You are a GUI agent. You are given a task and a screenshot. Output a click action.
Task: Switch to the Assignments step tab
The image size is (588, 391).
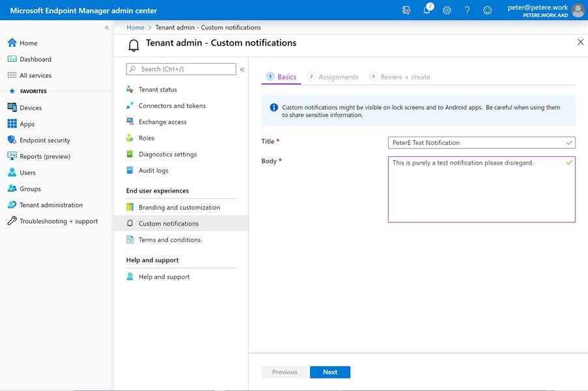tap(338, 77)
